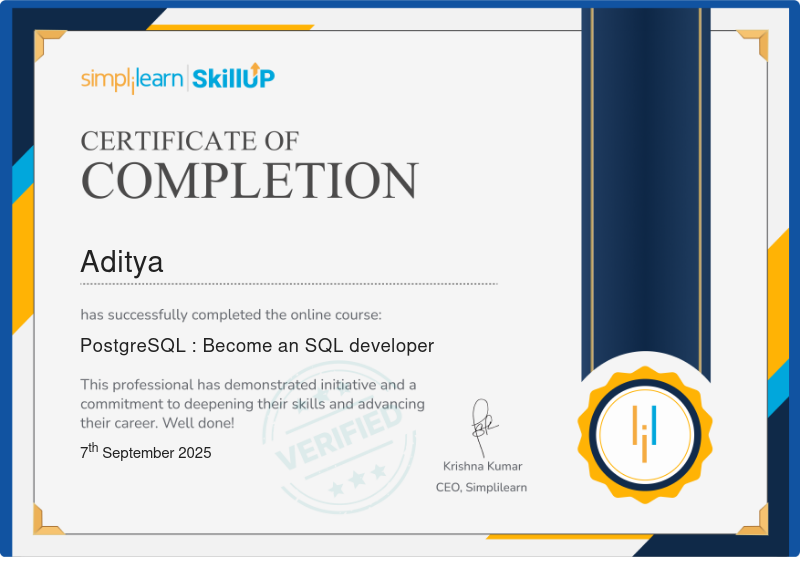
Task: Click the Krishna Kumar name
Action: (482, 466)
